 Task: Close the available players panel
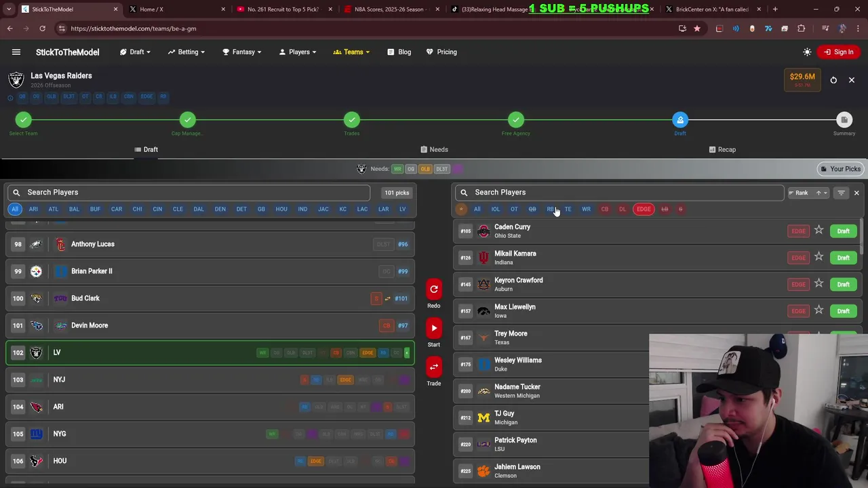click(856, 193)
